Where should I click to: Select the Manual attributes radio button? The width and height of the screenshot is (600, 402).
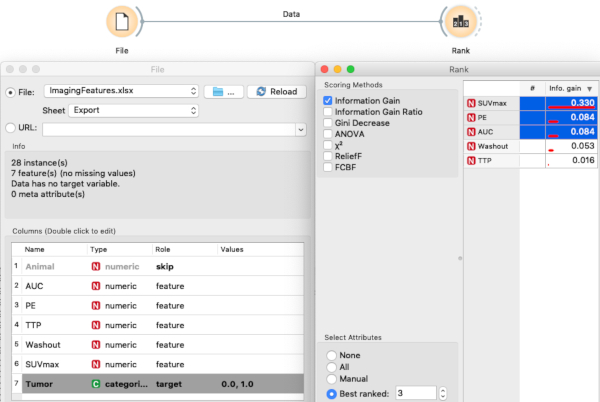331,381
